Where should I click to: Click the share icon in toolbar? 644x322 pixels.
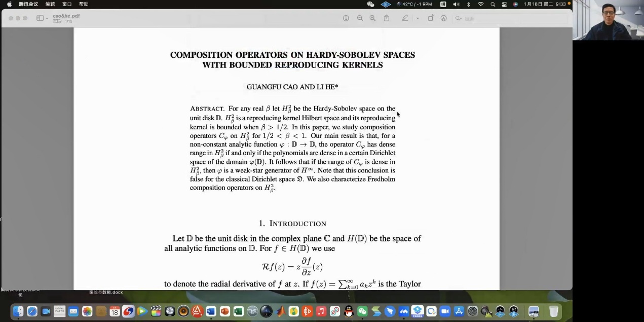(387, 18)
